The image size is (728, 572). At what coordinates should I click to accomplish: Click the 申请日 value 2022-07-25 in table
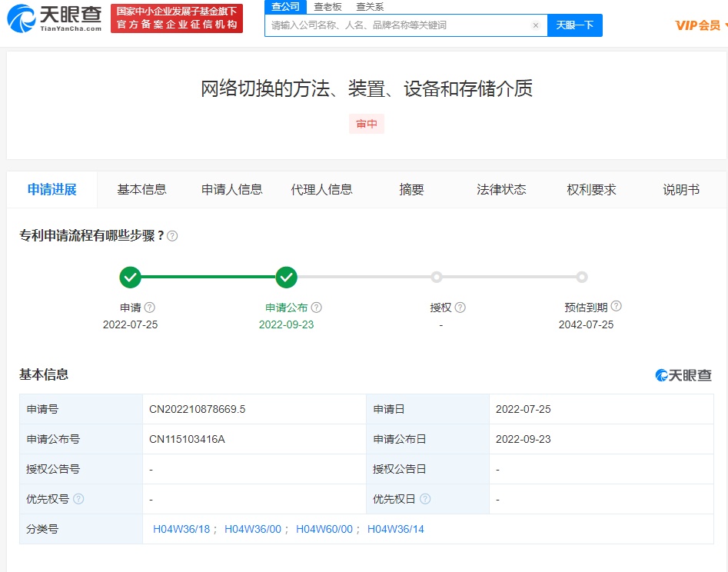tap(524, 409)
